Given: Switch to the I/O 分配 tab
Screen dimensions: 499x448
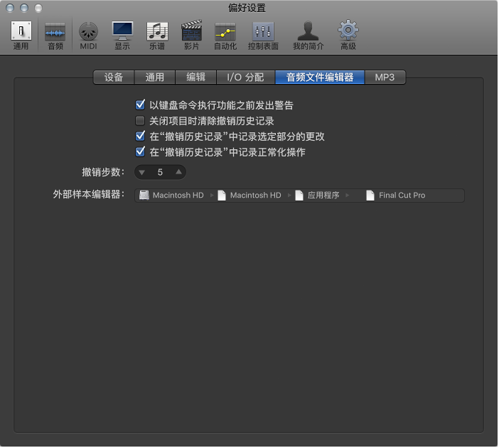Looking at the screenshot, I should 245,78.
